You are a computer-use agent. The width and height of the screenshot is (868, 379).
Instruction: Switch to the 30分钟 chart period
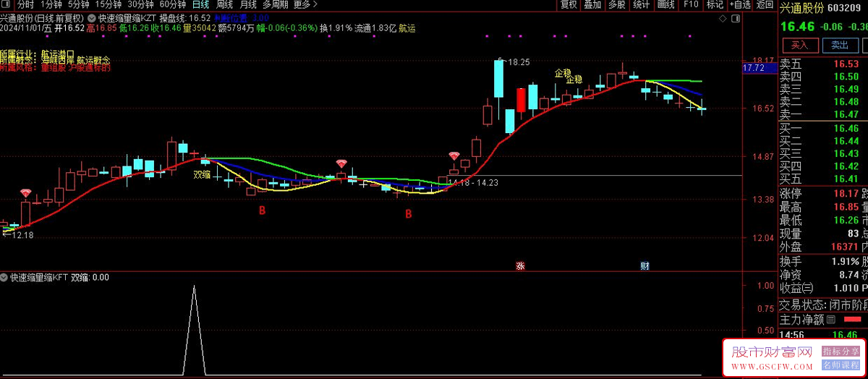click(x=140, y=4)
